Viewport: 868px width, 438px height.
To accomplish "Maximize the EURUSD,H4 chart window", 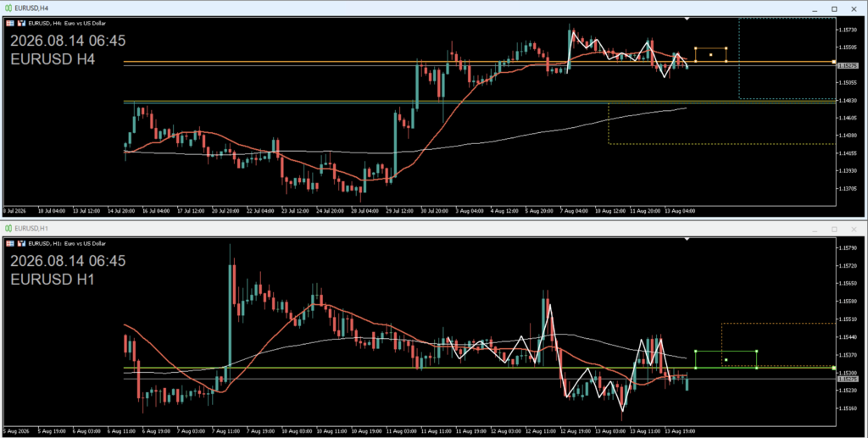I will click(x=834, y=8).
